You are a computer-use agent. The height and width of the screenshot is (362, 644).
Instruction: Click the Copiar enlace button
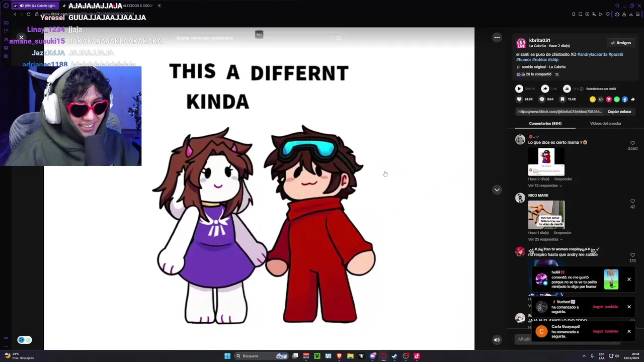pos(619,112)
